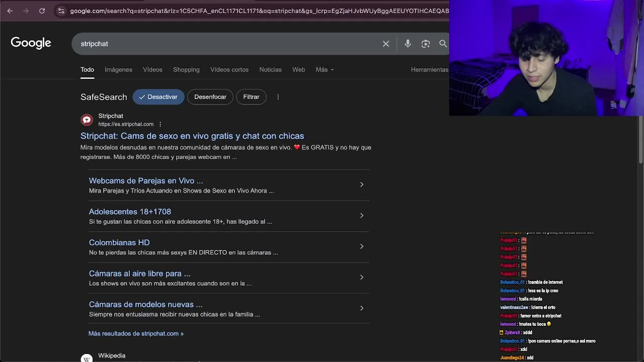Screen dimensions: 644x362
Task: Start voice search microphone icon
Action: pos(408,44)
